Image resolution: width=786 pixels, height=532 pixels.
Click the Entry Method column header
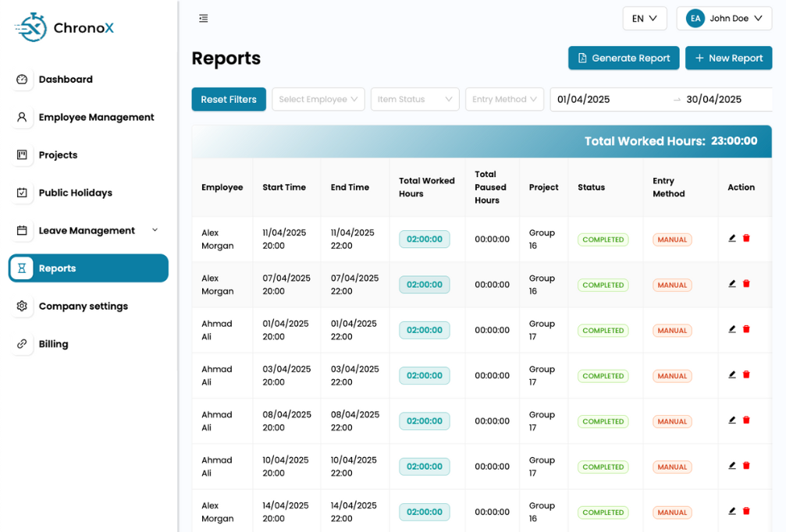tap(681, 187)
